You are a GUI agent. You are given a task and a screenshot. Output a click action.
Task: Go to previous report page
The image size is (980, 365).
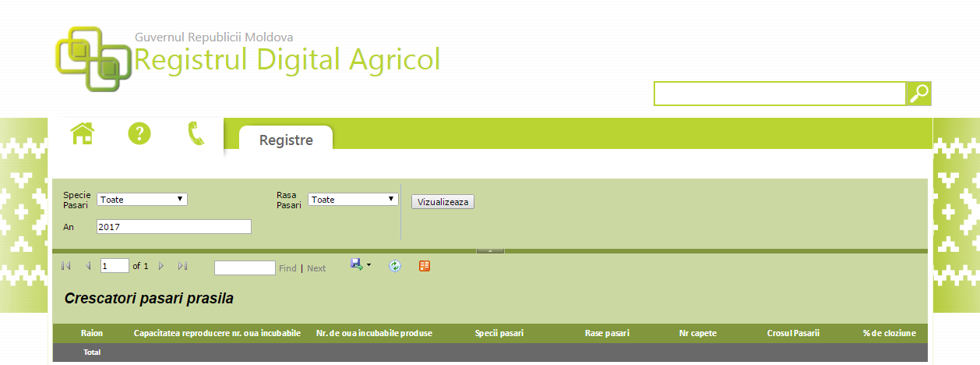88,266
